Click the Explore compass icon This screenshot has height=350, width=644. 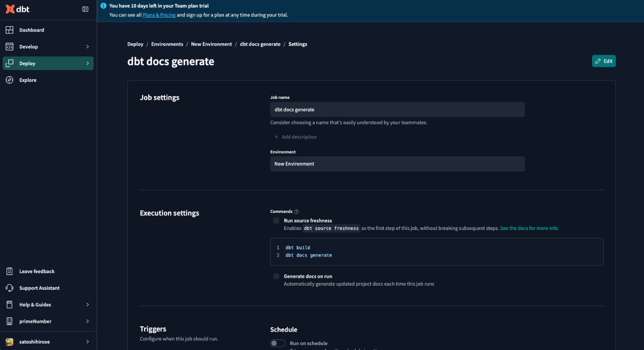coord(9,80)
